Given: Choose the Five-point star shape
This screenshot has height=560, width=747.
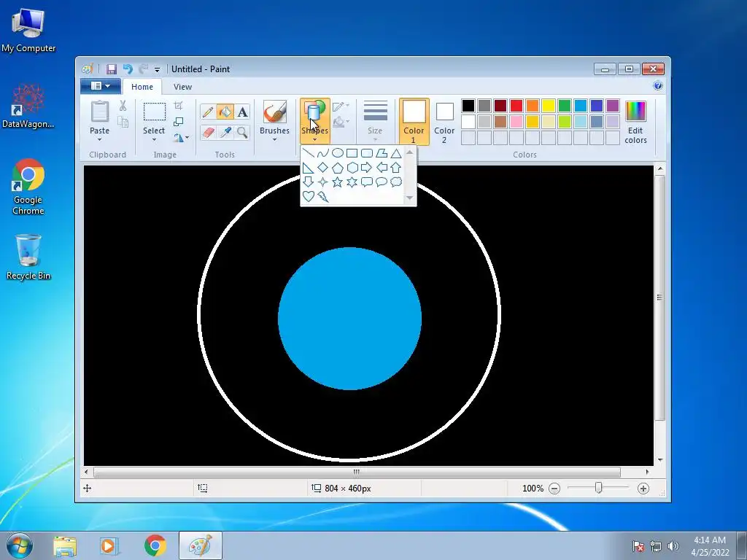Looking at the screenshot, I should click(x=337, y=182).
